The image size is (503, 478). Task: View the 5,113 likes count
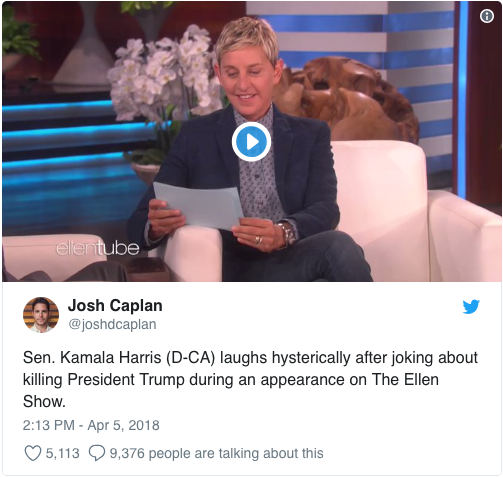(x=63, y=453)
